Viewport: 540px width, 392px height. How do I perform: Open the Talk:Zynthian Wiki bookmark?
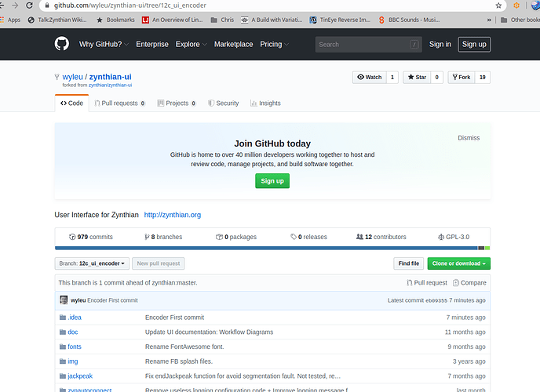tap(57, 20)
